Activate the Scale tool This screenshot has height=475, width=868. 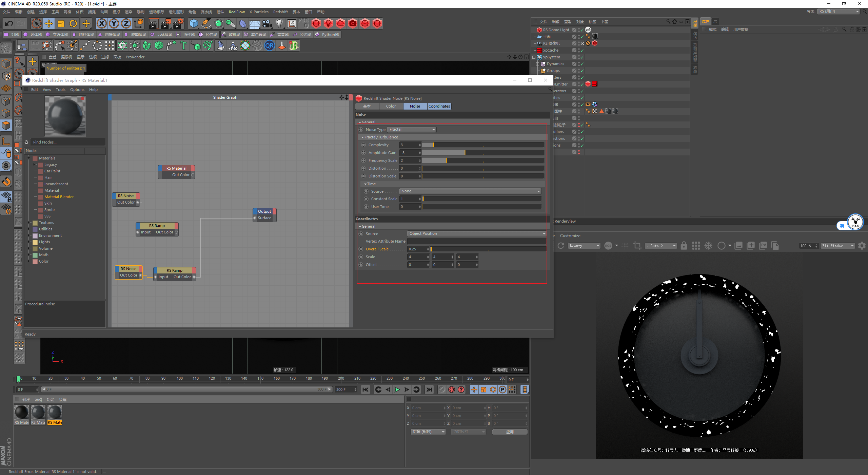(x=61, y=23)
